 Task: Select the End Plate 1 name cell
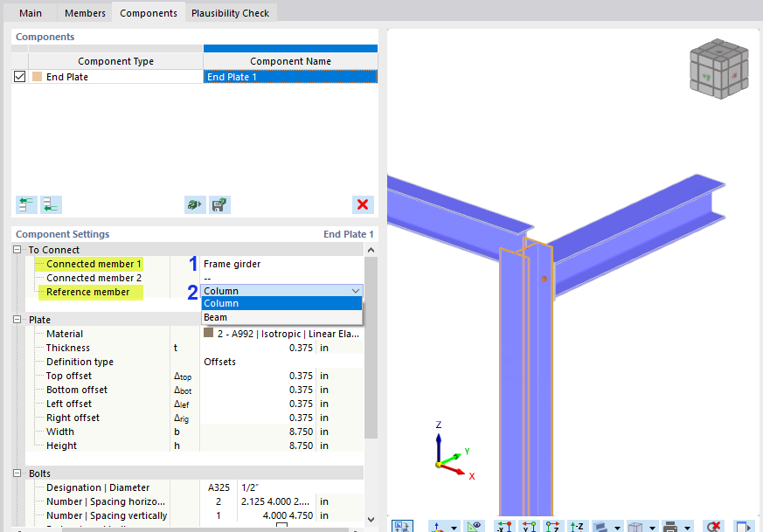coord(290,77)
